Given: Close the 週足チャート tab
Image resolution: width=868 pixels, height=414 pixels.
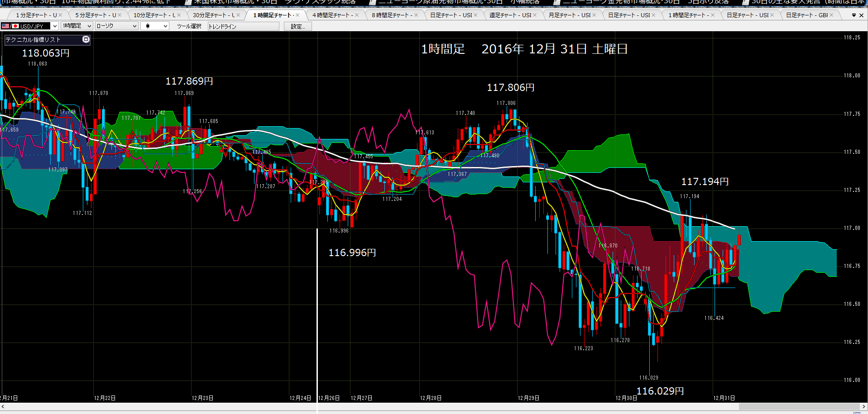Looking at the screenshot, I should tap(535, 15).
